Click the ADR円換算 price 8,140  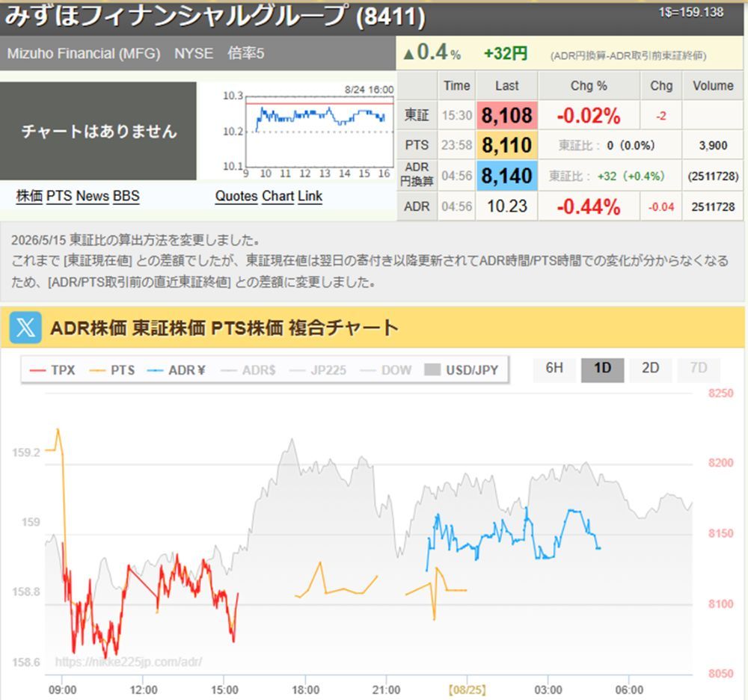(506, 176)
